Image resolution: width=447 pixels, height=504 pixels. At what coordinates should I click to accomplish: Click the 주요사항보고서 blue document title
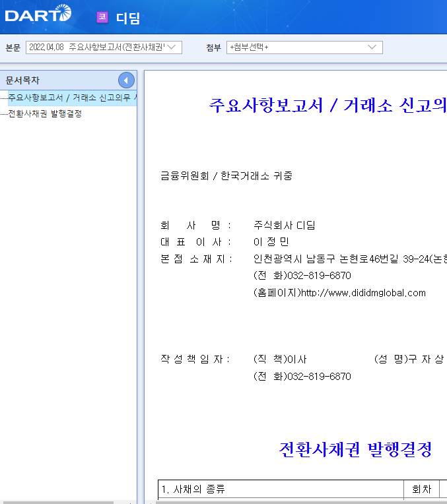[327, 105]
